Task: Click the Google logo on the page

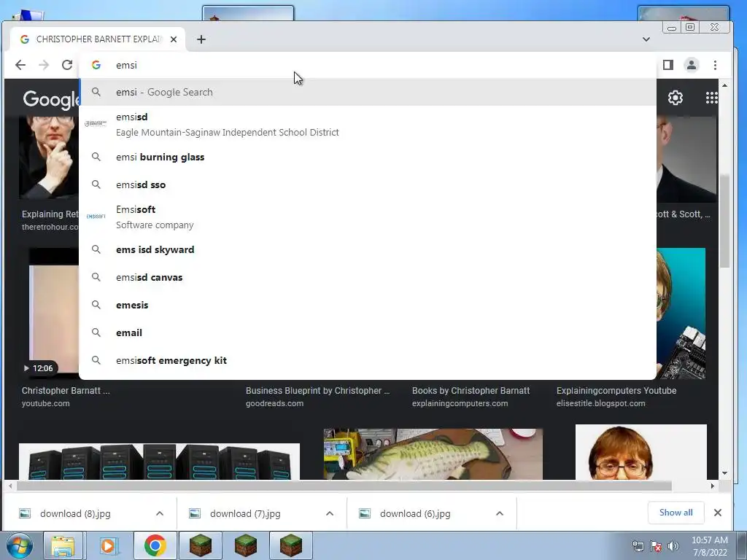Action: pyautogui.click(x=52, y=99)
